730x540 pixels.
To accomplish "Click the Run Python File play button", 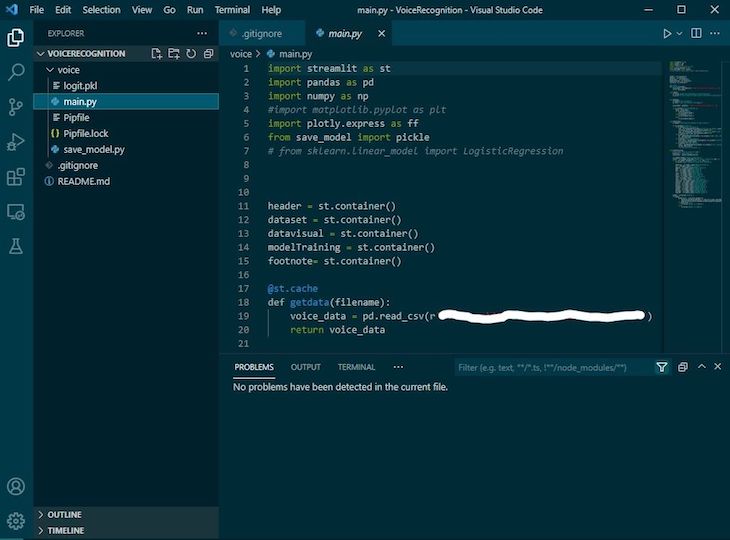I will pos(667,33).
